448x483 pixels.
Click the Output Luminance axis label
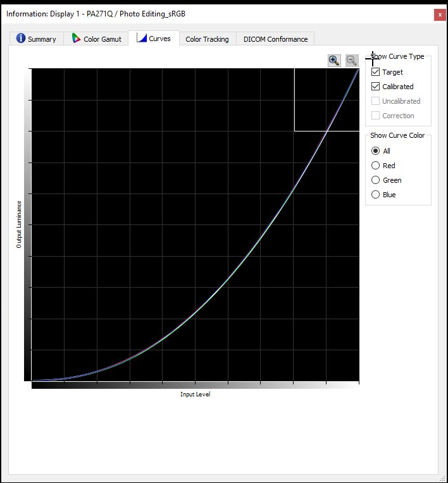[19, 224]
